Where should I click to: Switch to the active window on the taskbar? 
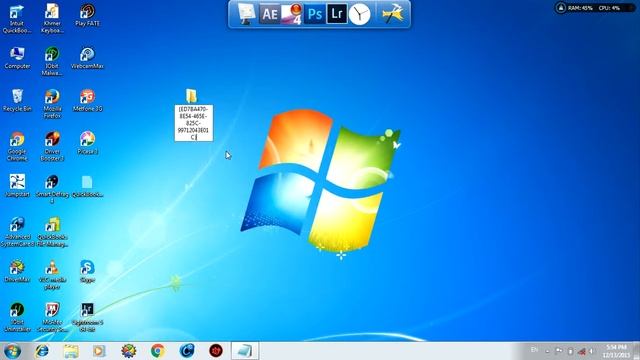point(245,351)
